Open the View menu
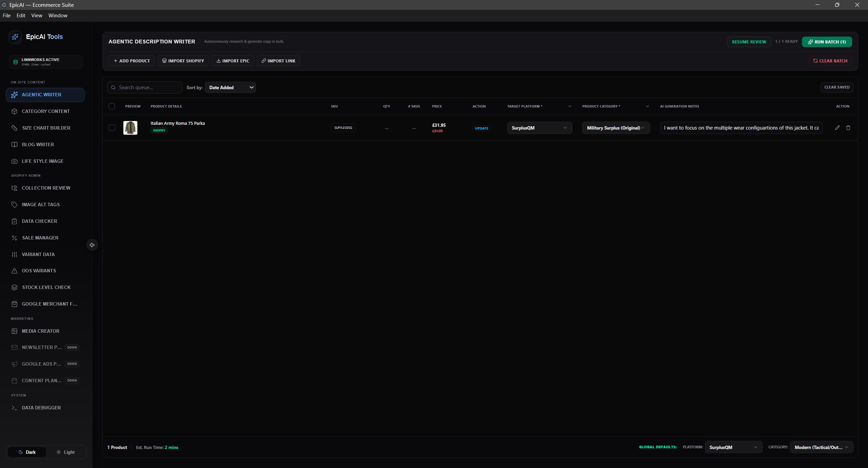The height and width of the screenshot is (468, 868). coord(37,16)
